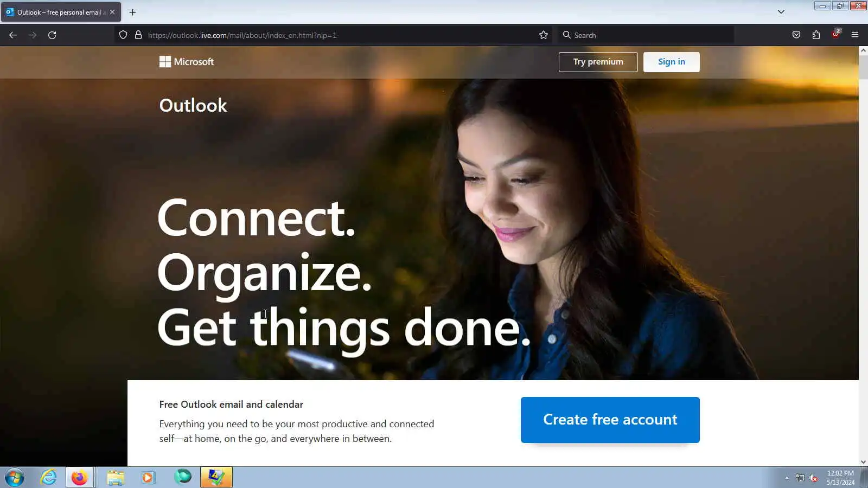Image resolution: width=868 pixels, height=488 pixels.
Task: Open the media player taskbar icon
Action: (x=148, y=478)
